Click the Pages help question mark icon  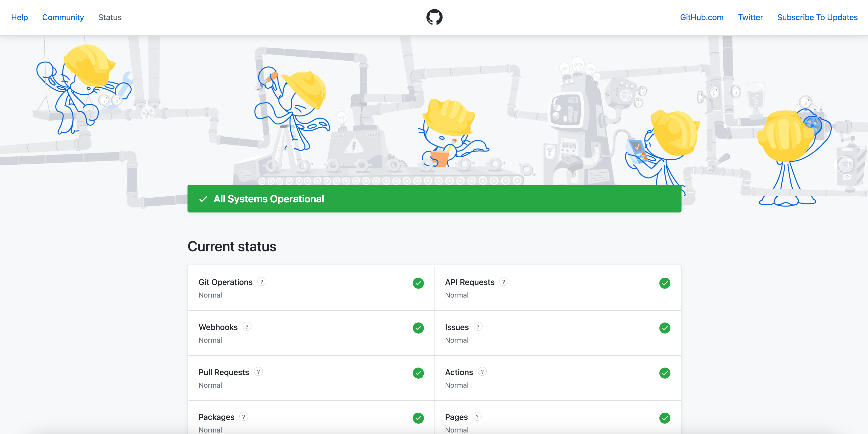click(477, 417)
